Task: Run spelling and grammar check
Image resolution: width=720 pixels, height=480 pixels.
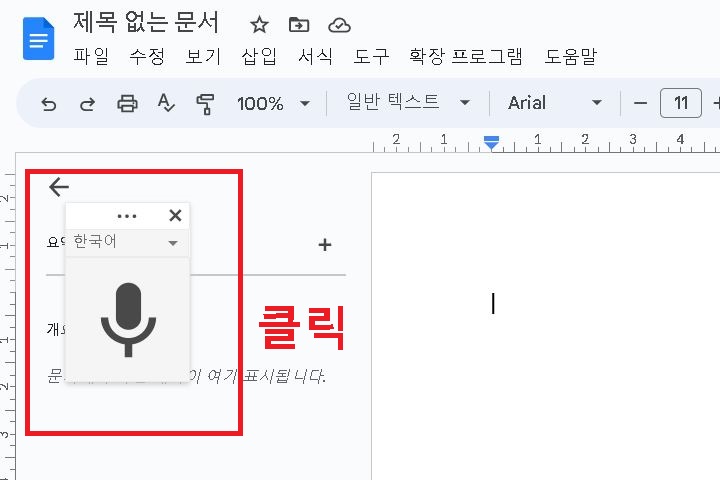Action: [165, 103]
